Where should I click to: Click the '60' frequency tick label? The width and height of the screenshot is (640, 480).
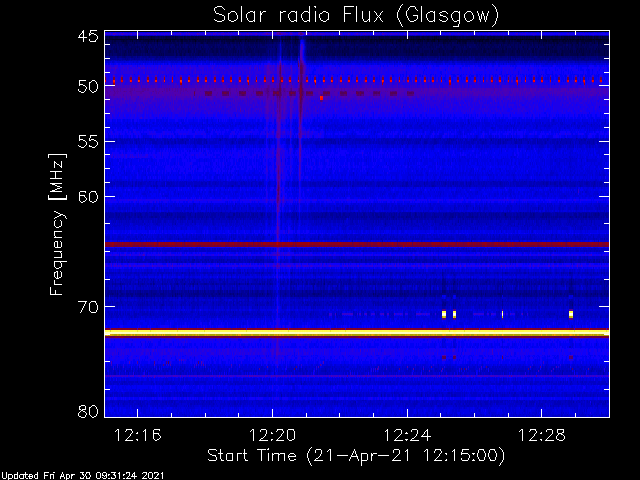coord(88,197)
